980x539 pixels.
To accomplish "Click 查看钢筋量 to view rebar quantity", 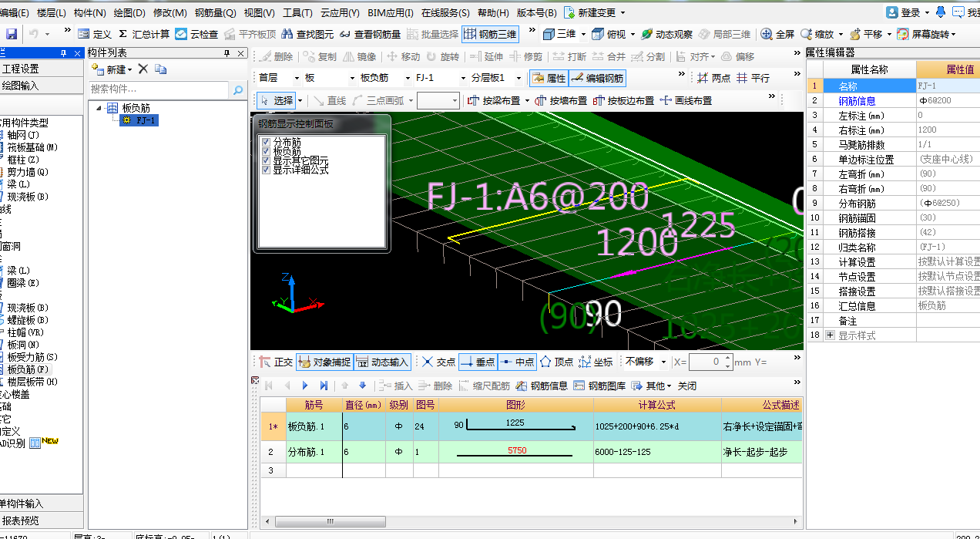I will (x=370, y=34).
